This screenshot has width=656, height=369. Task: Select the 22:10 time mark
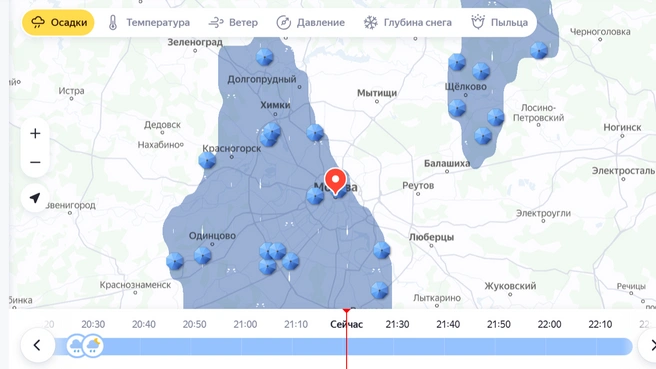click(x=600, y=324)
